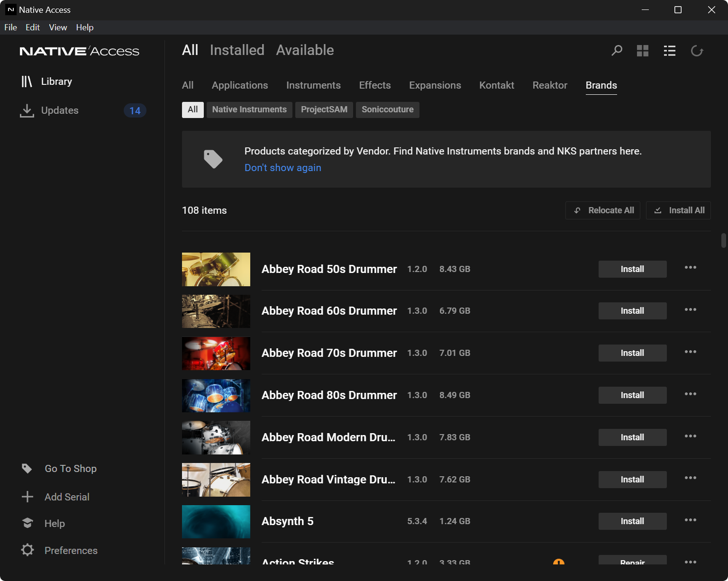This screenshot has height=581, width=728.
Task: Select the Brands category tab
Action: click(601, 85)
